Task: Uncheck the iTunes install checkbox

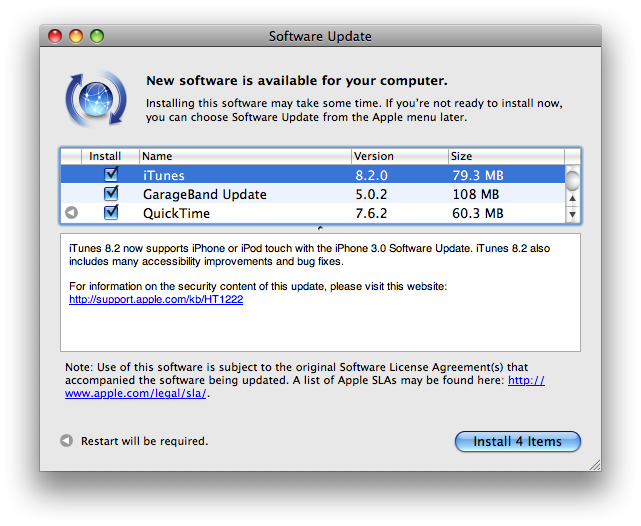Action: 111,175
